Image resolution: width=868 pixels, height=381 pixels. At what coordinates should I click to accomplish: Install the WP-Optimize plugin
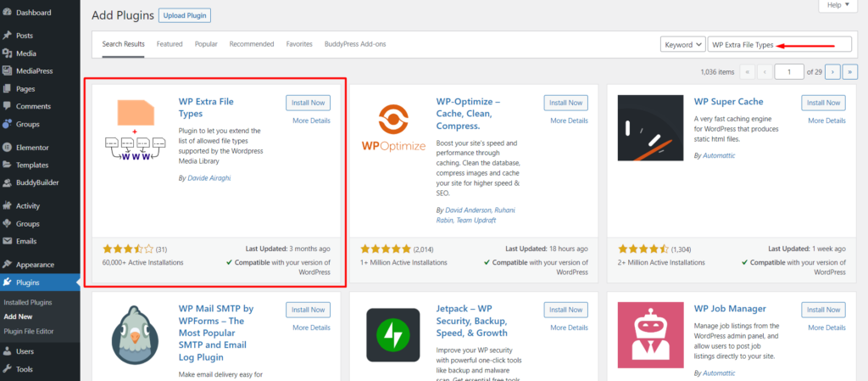pos(565,103)
